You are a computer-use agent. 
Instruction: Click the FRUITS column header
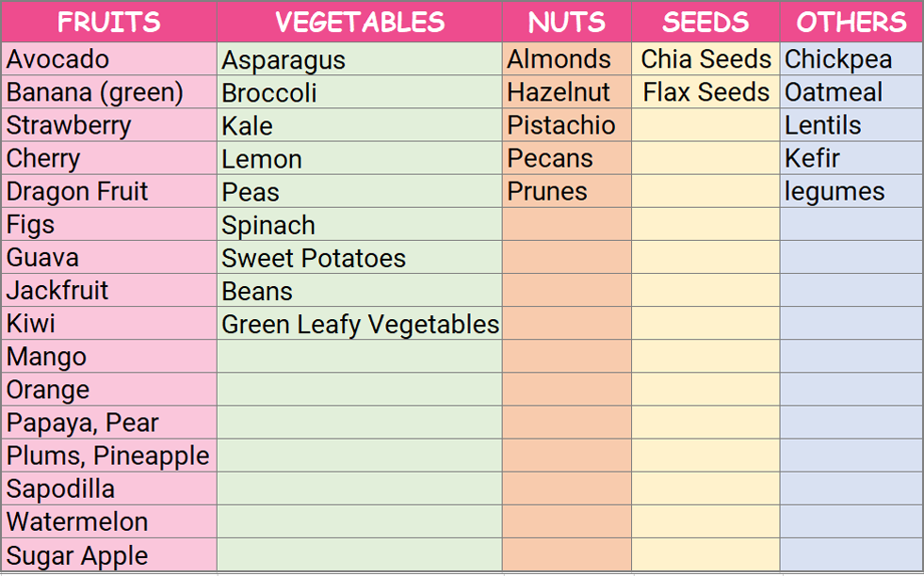109,22
